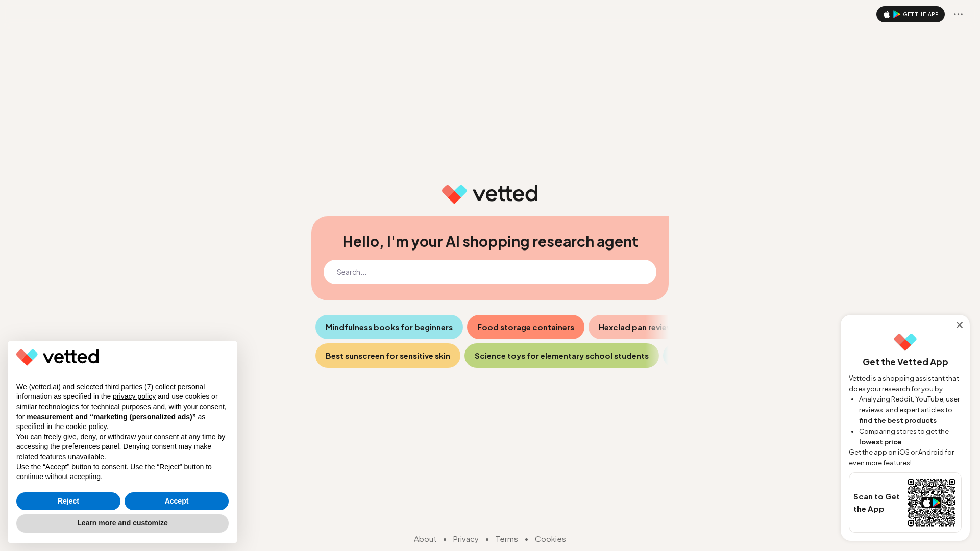Select the Mindfulness books for beginners suggestion

point(389,327)
